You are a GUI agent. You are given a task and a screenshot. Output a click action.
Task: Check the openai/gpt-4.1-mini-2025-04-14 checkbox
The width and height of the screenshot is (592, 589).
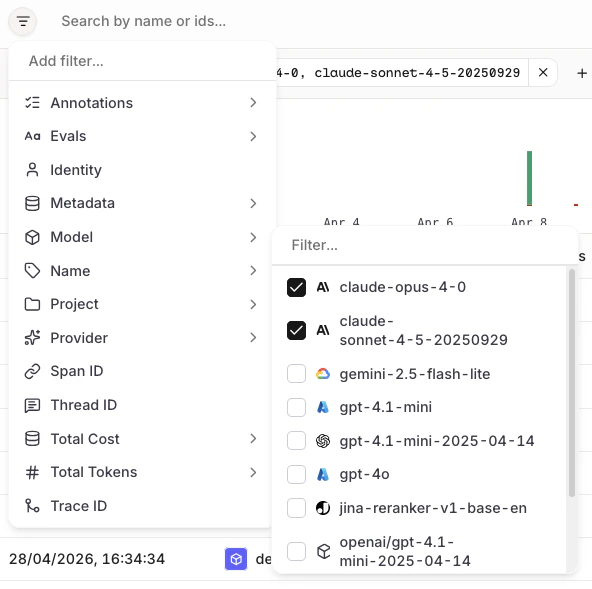(296, 551)
